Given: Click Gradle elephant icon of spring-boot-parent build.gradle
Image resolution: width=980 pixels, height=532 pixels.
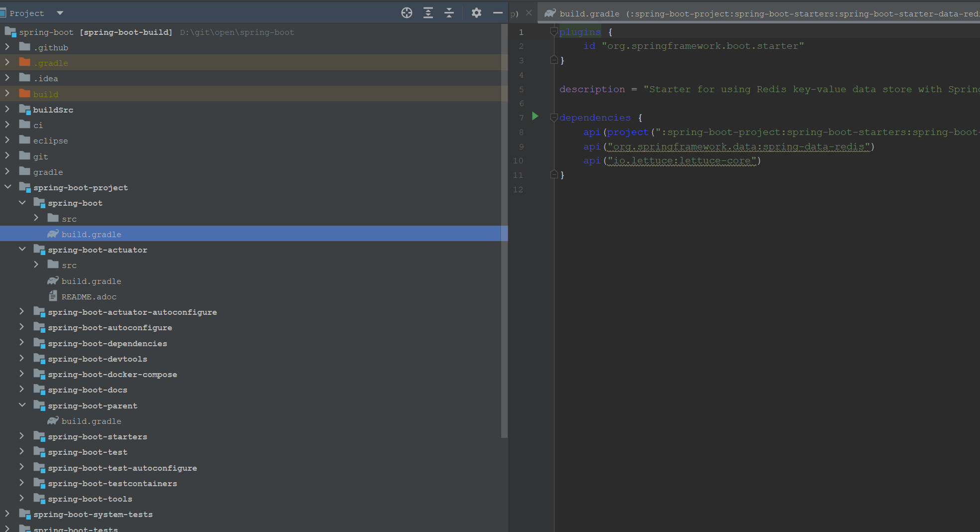Looking at the screenshot, I should pos(53,421).
